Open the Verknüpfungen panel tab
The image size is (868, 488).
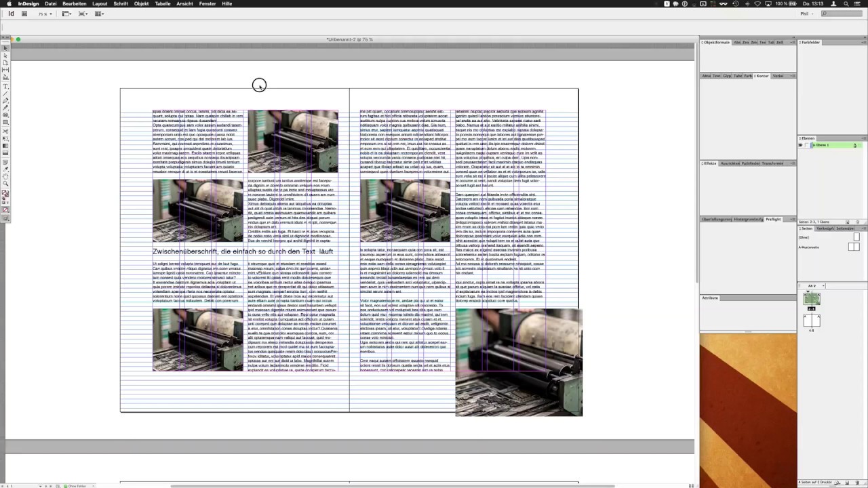click(825, 228)
